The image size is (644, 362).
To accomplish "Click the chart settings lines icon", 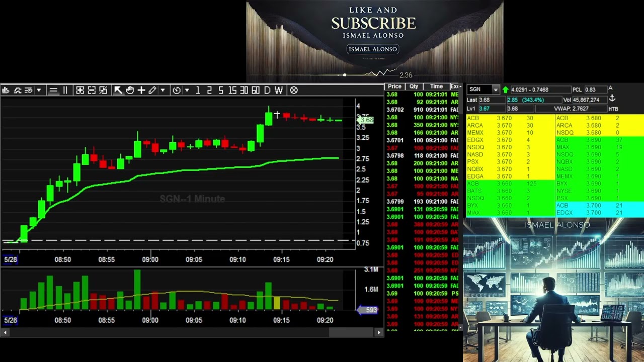I will (29, 90).
